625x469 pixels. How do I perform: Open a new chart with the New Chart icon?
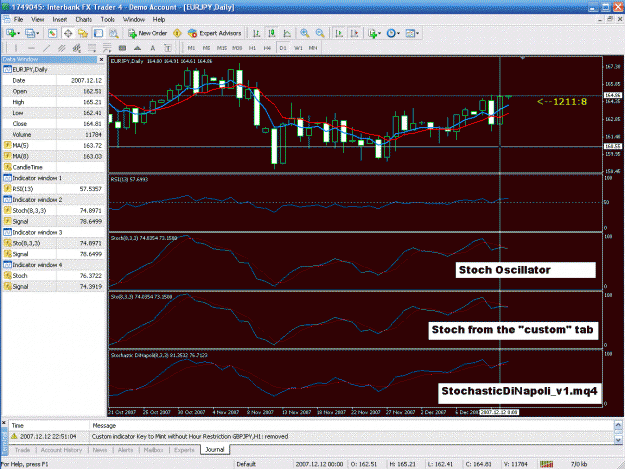pos(11,33)
